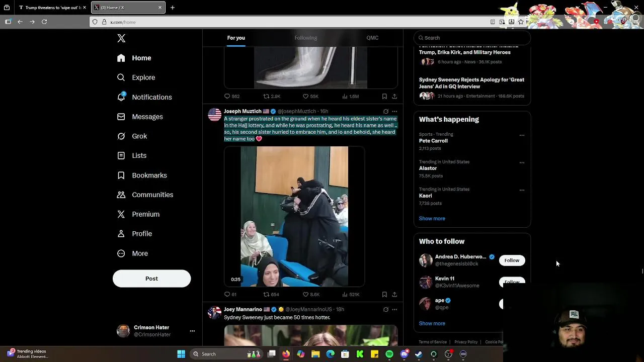Image resolution: width=644 pixels, height=362 pixels.
Task: Open options for Pete Carroll trend
Action: (522, 135)
